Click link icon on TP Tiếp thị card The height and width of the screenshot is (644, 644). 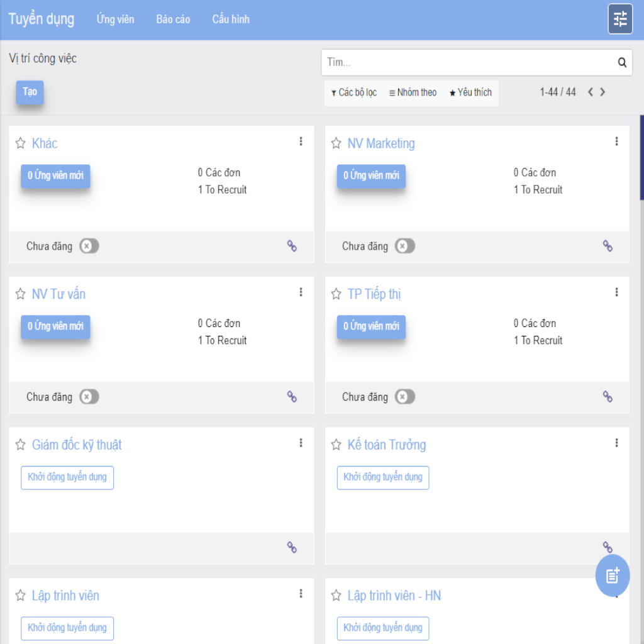[608, 397]
